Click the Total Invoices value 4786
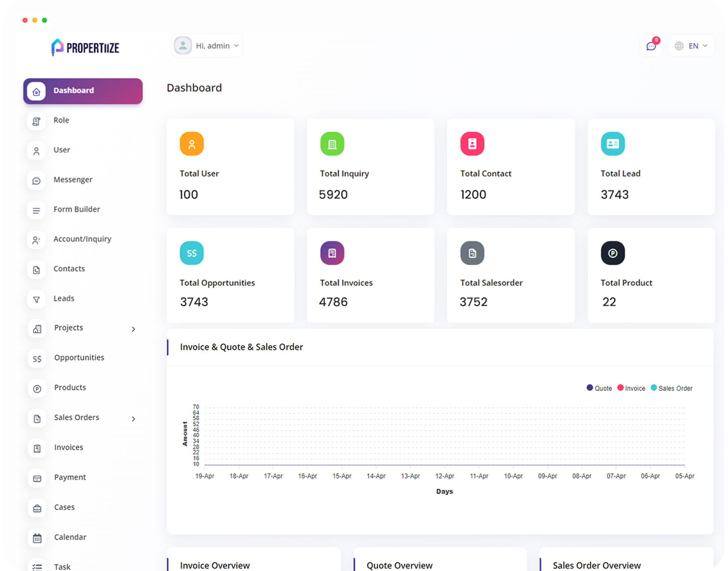 click(x=333, y=302)
